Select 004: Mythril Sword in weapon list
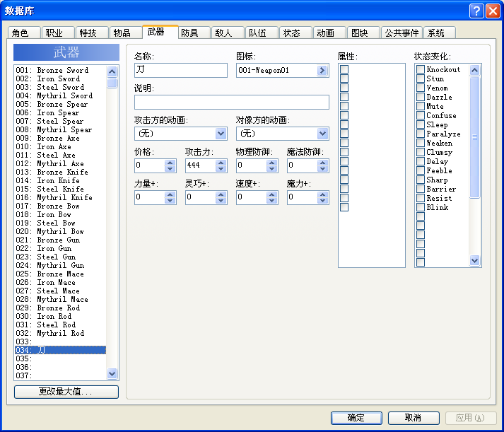This screenshot has height=432, width=504. pos(60,95)
